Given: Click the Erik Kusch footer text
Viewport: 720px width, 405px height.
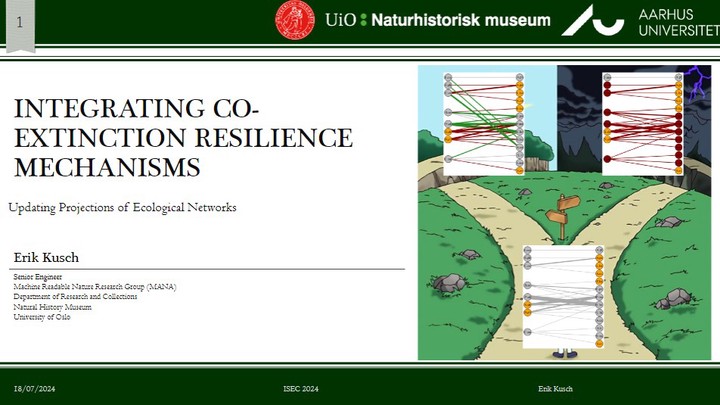Looking at the screenshot, I should pyautogui.click(x=555, y=388).
